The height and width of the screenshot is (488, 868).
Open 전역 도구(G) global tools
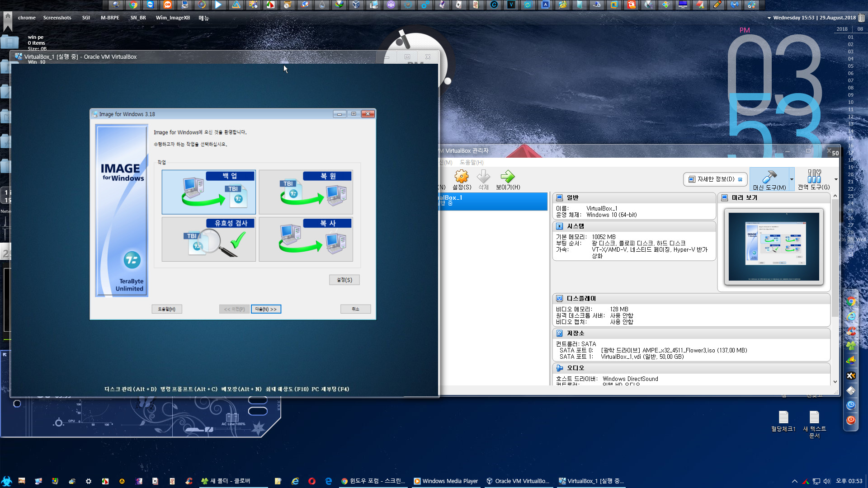click(x=814, y=180)
